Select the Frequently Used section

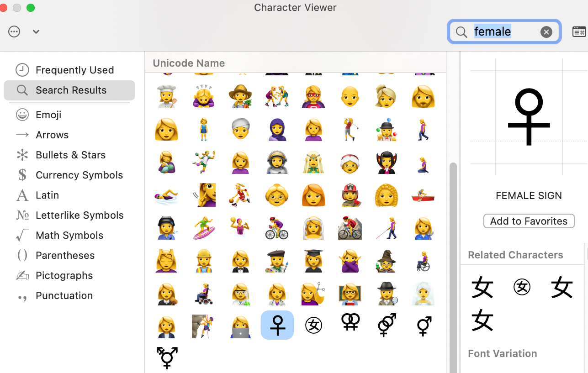point(74,70)
